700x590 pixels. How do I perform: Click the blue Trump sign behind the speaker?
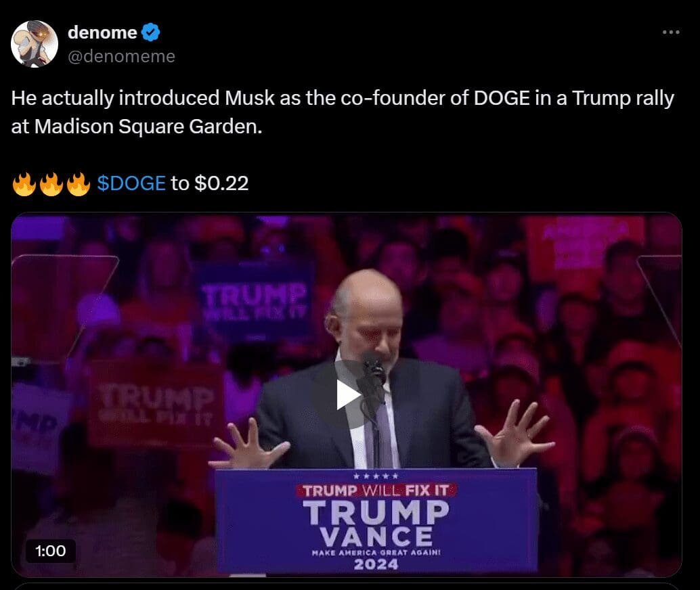[255, 300]
